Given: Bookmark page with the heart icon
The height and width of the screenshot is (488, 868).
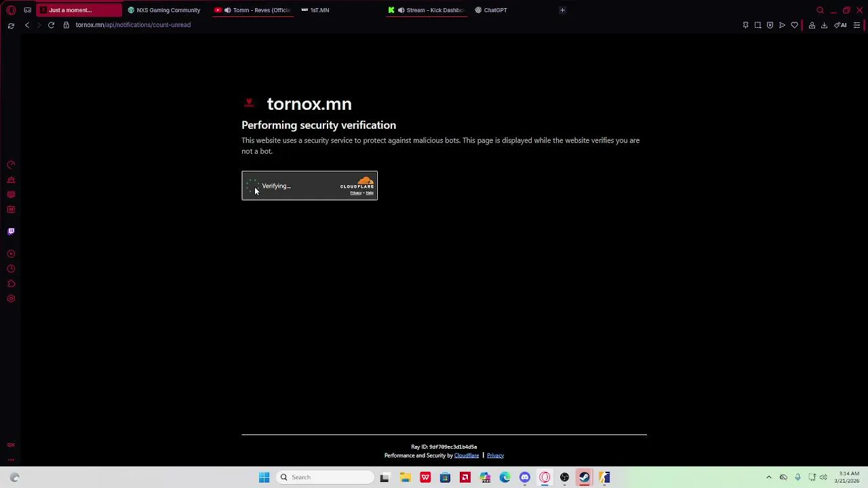Looking at the screenshot, I should pyautogui.click(x=794, y=25).
